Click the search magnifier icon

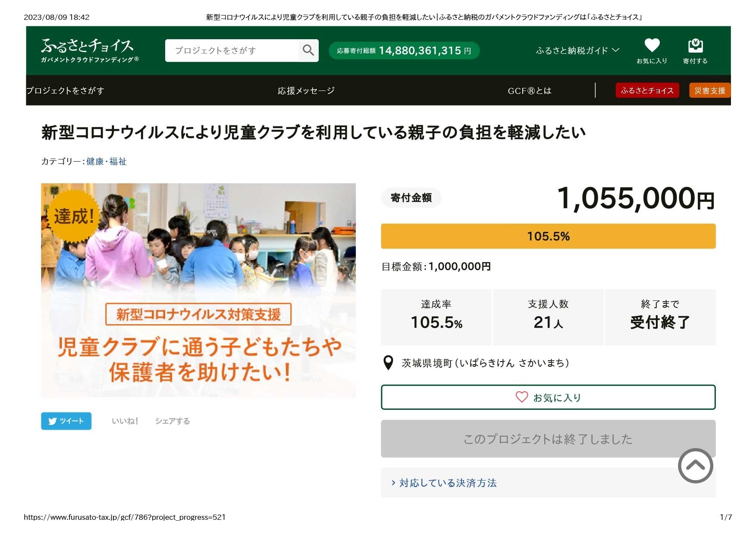coord(308,50)
